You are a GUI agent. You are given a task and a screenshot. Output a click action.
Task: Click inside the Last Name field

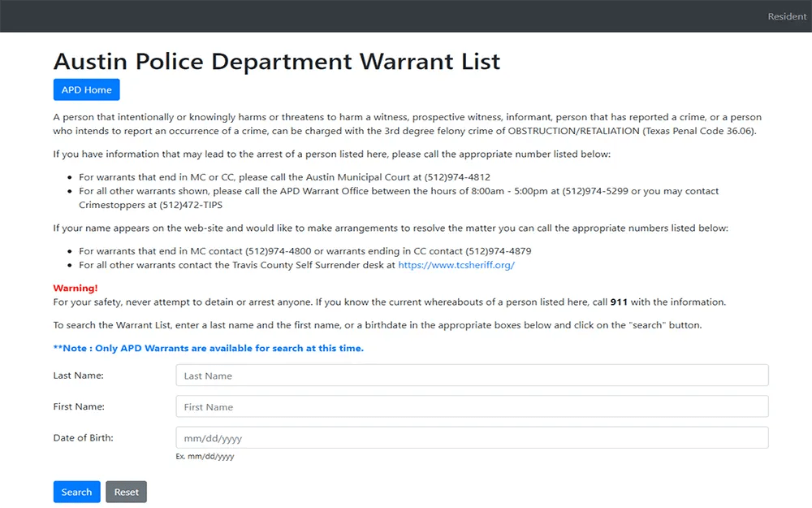click(x=471, y=375)
